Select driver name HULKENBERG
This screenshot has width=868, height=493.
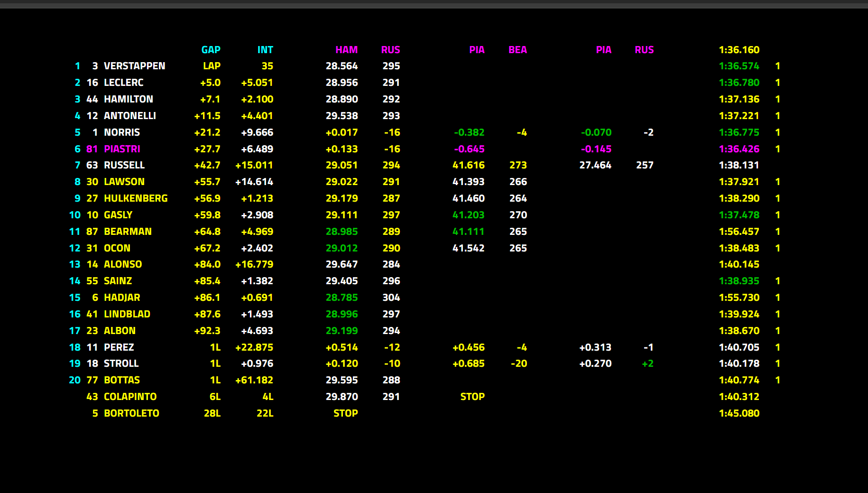coord(136,198)
